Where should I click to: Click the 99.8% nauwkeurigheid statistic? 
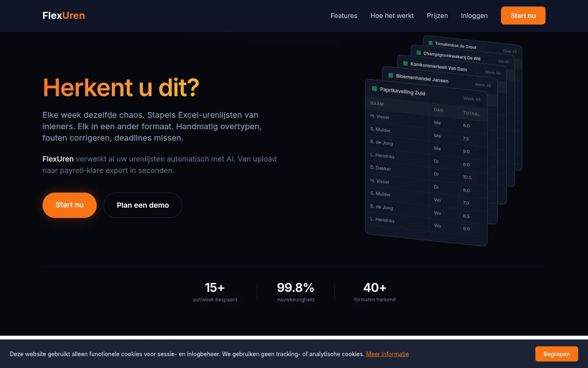point(296,292)
